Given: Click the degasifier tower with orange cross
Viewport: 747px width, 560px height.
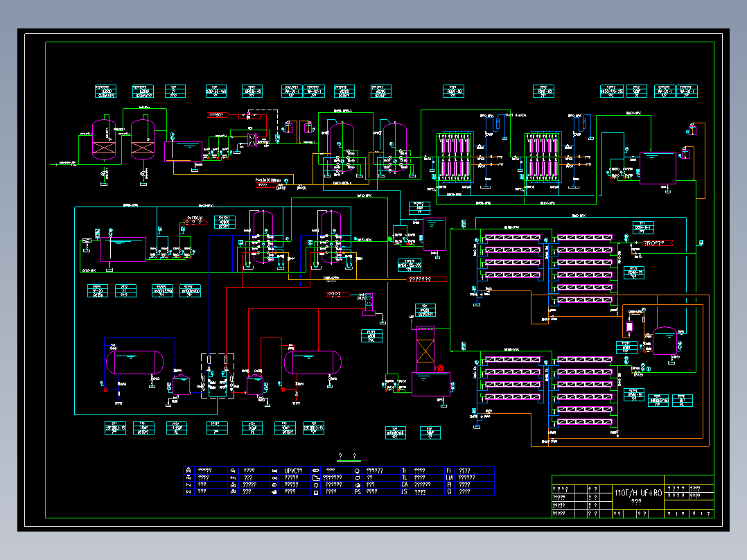Looking at the screenshot, I should point(425,349).
